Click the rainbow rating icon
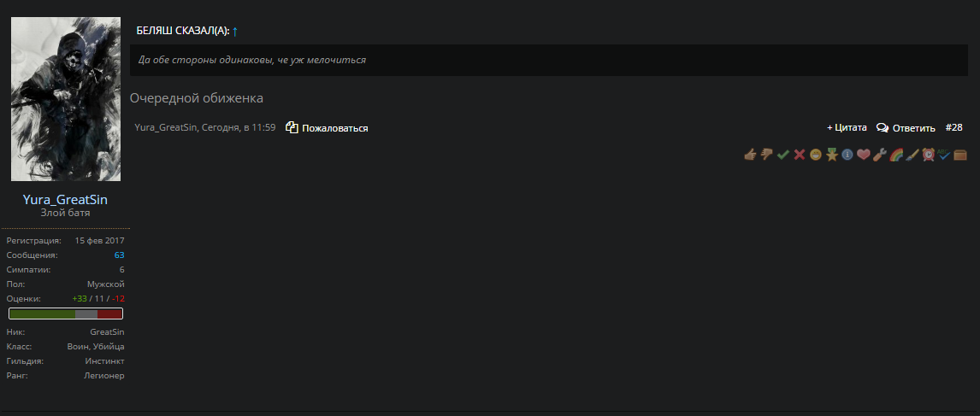 pos(895,155)
